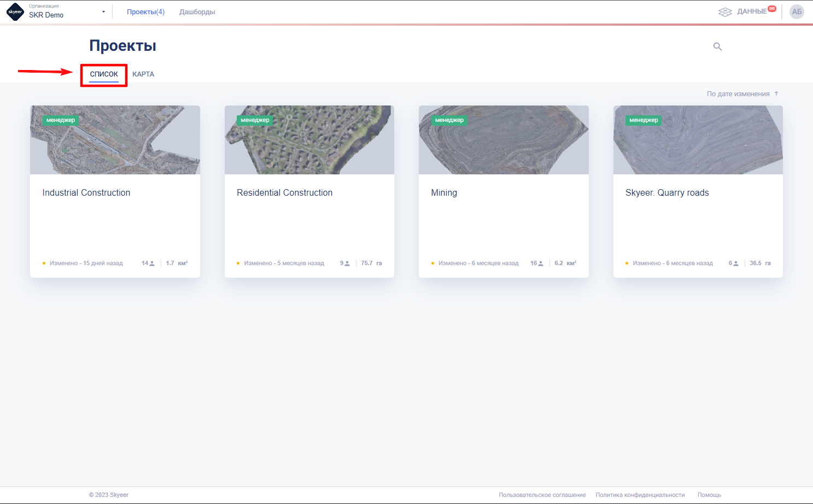Click the Помощь footer link
The height and width of the screenshot is (504, 813).
tap(709, 495)
